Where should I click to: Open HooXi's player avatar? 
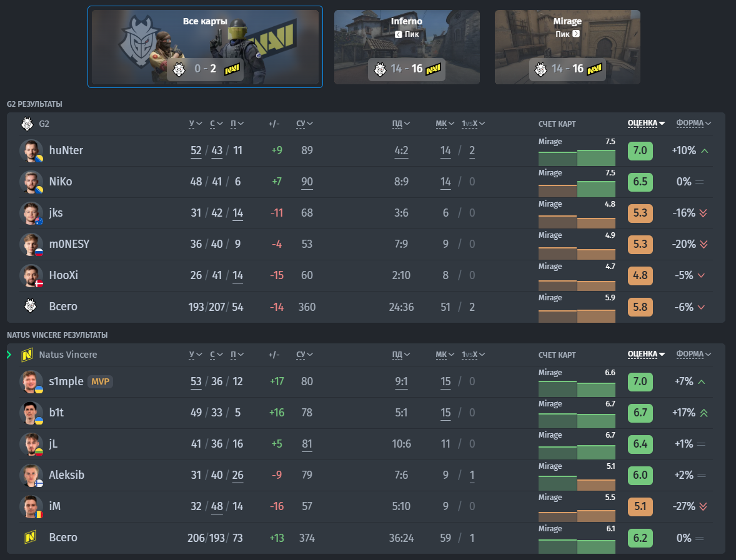coord(31,275)
